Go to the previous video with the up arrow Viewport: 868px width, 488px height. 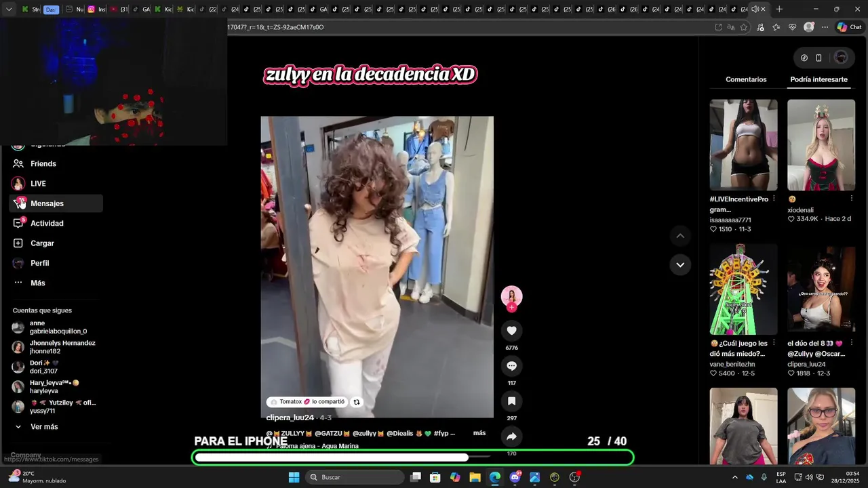(x=680, y=236)
